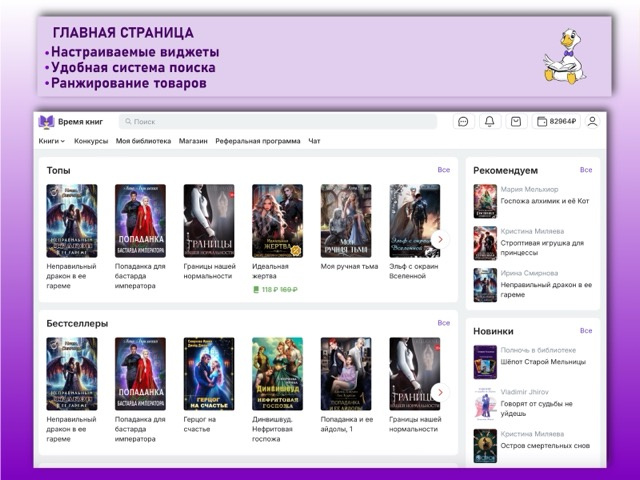Click author Кристина Миляева in Новинки

(532, 434)
